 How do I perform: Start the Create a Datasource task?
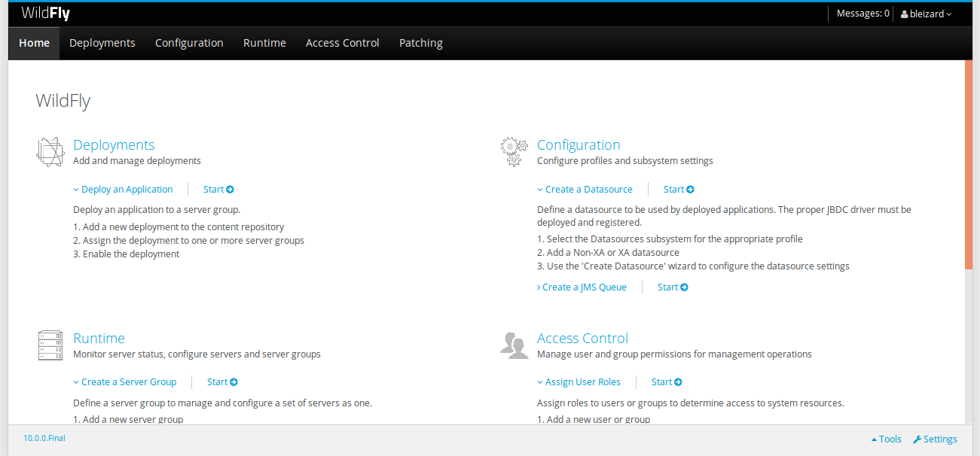tap(679, 190)
